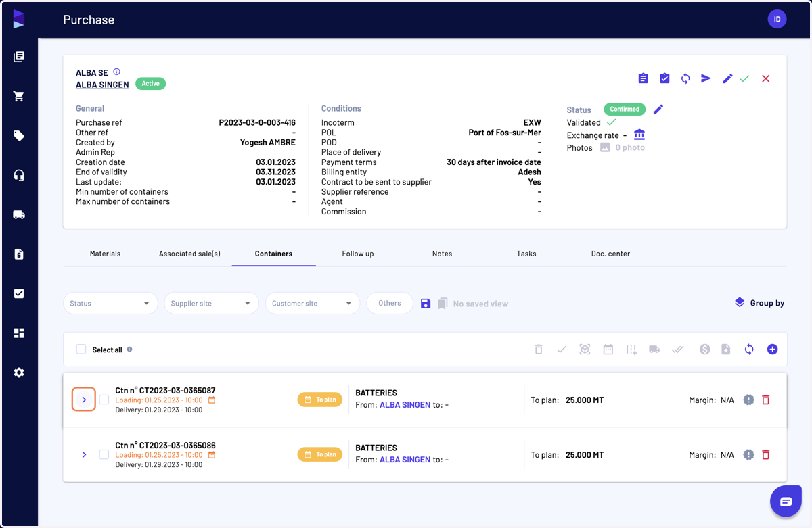812x528 pixels.
Task: Select the Containers tab
Action: [x=273, y=254]
